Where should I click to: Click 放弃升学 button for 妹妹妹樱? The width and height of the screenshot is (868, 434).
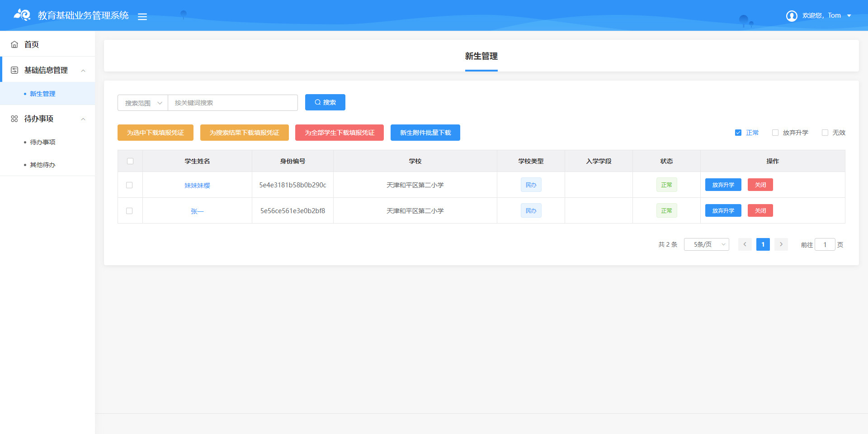tap(723, 185)
